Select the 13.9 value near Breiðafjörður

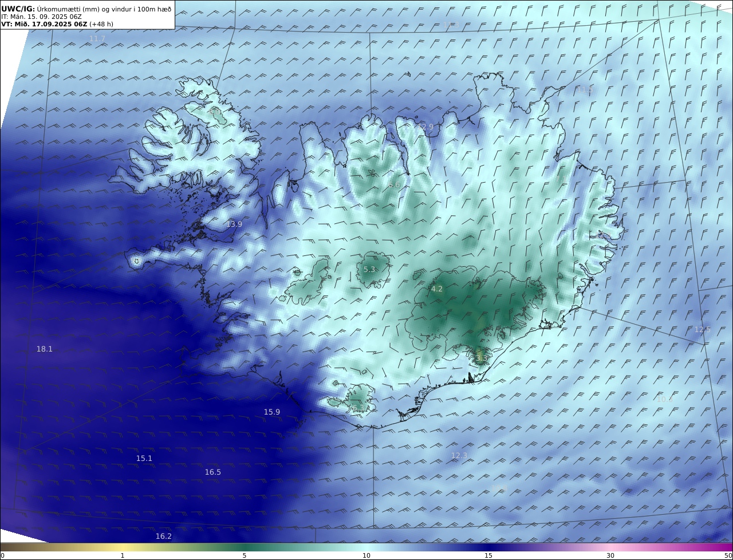point(234,224)
